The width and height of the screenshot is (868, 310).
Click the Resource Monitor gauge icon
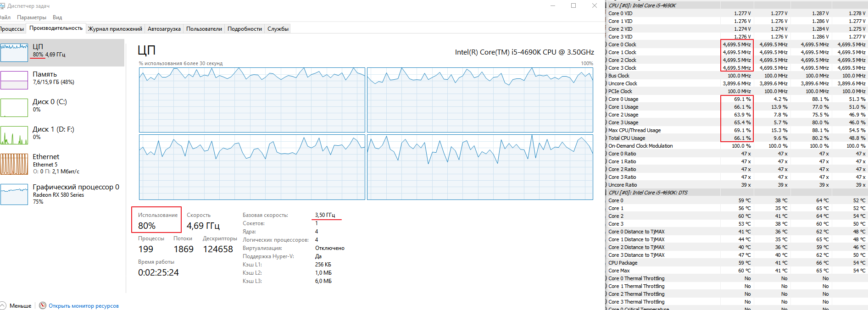click(x=43, y=305)
